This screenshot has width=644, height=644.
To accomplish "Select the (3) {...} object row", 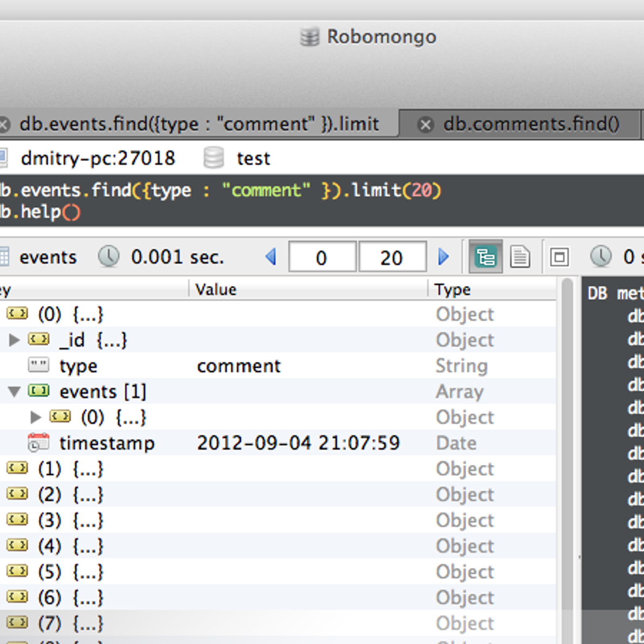I will [x=278, y=520].
